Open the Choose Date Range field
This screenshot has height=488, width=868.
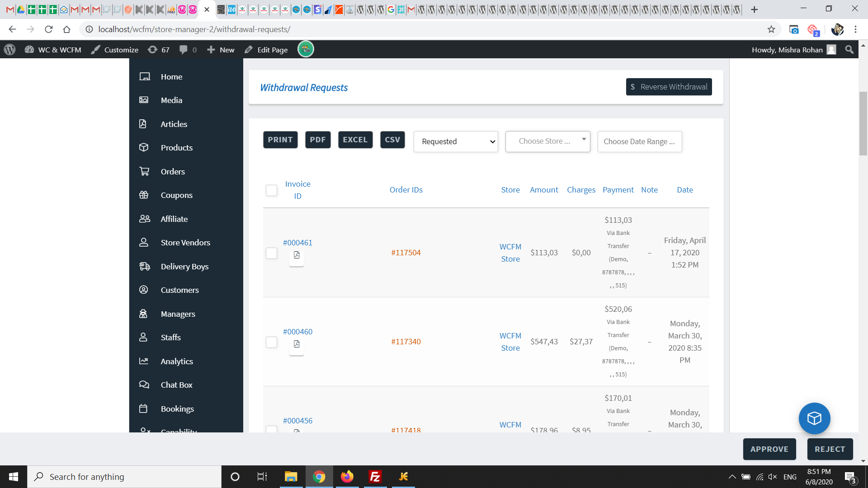click(640, 141)
